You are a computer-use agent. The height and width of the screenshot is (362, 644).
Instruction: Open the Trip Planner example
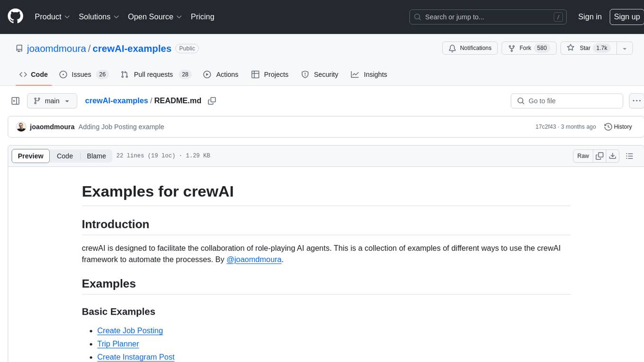pyautogui.click(x=118, y=344)
